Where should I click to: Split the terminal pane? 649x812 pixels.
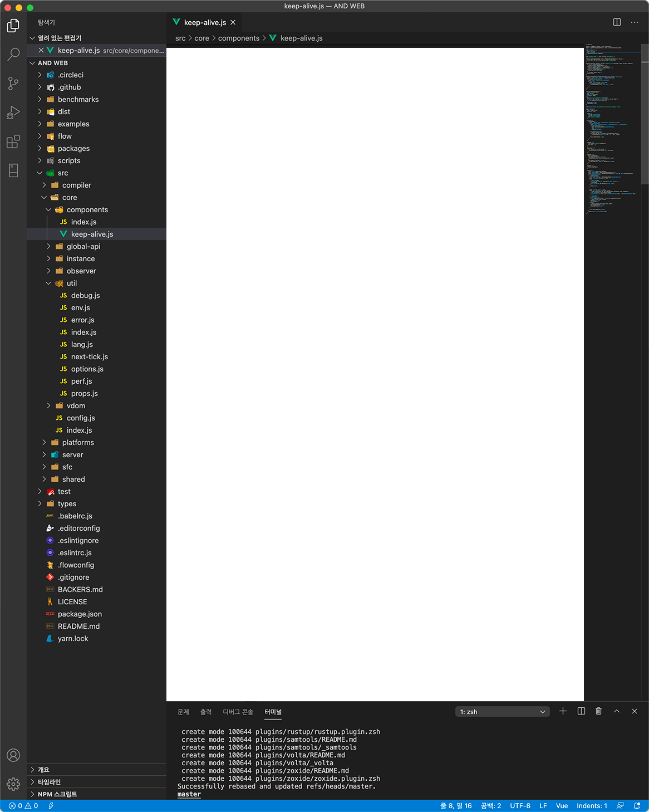[581, 711]
